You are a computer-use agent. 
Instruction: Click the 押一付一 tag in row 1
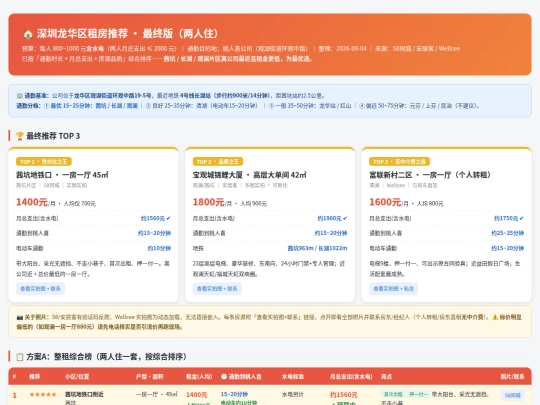418,394
